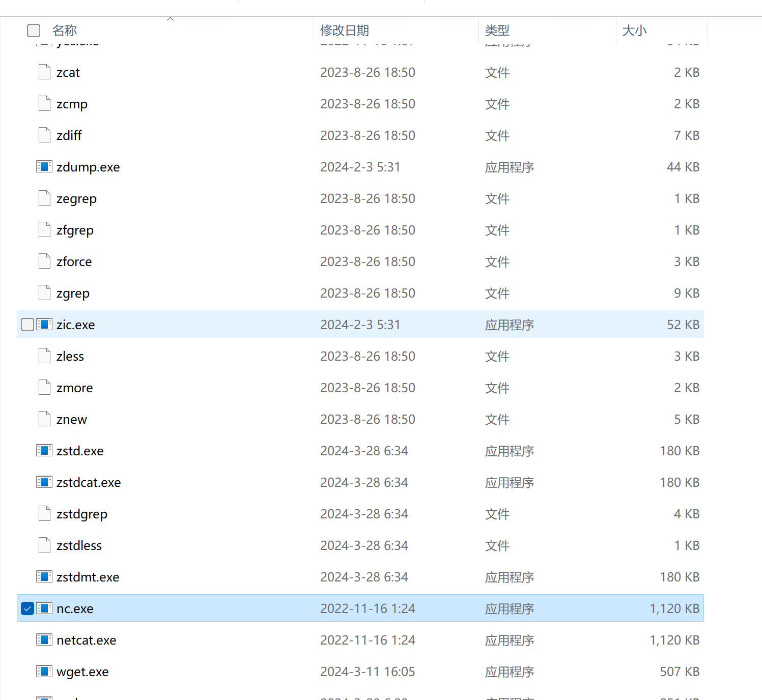
Task: Click the zgrep file icon
Action: pos(44,293)
